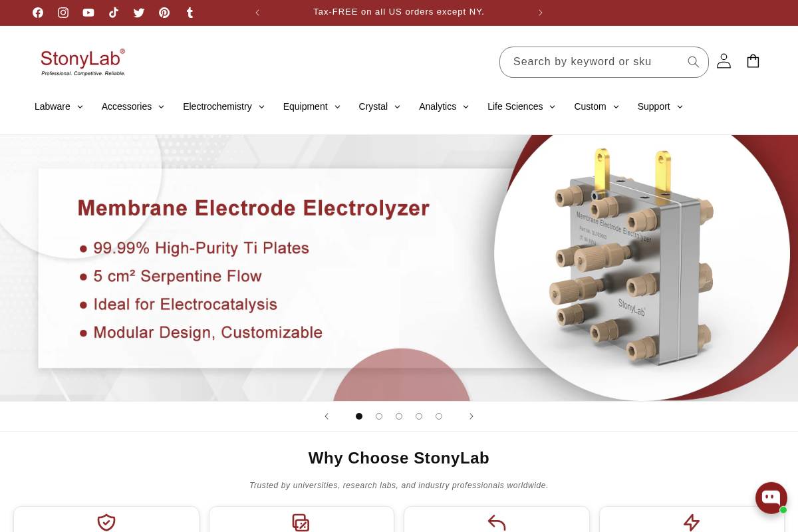Expand the Analytics menu
This screenshot has height=532, width=798.
point(444,106)
